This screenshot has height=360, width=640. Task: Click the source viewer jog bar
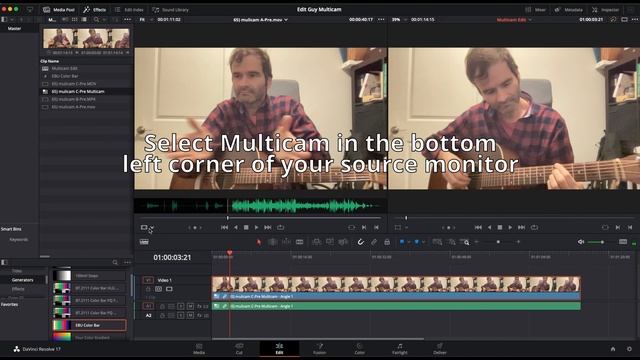pos(259,218)
